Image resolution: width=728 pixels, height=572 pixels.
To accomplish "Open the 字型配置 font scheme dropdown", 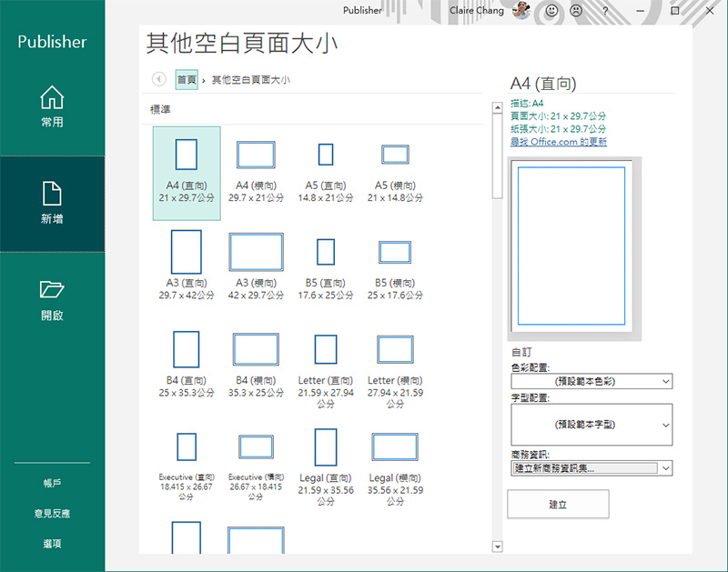I will [x=591, y=425].
